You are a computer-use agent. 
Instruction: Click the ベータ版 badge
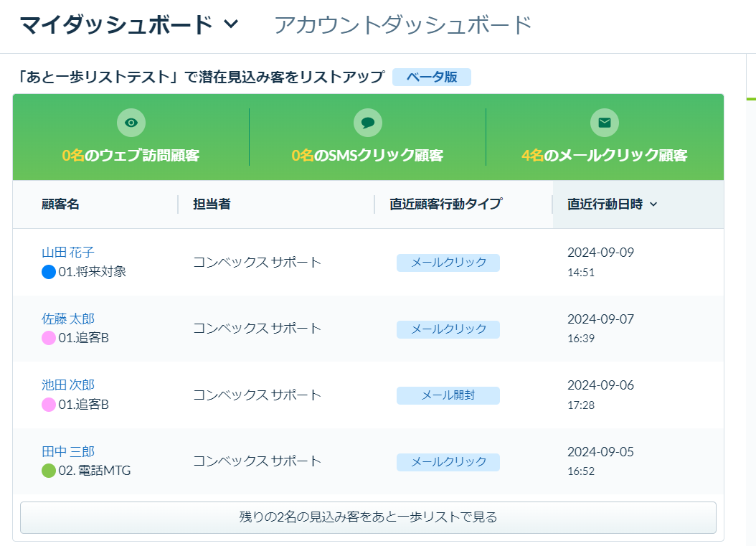click(432, 77)
